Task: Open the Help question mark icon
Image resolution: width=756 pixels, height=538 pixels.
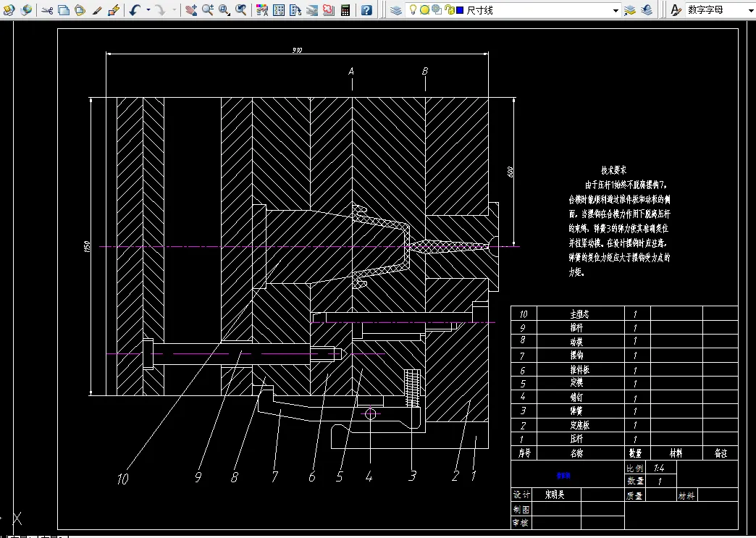Action: point(366,9)
